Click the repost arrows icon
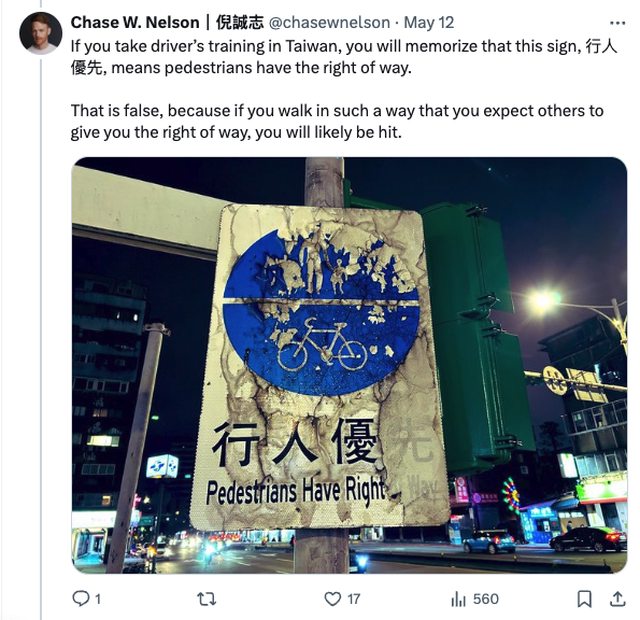The image size is (640, 620). click(207, 599)
